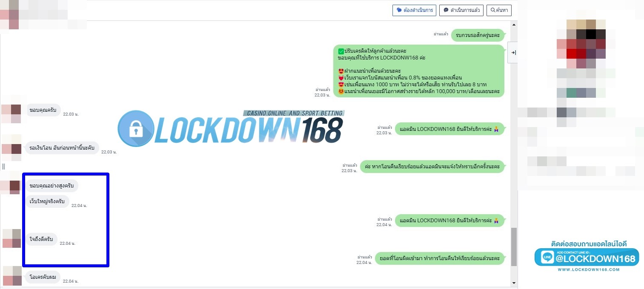The image size is (644, 289).
Task: Click the chat scrollbar down arrow
Action: (514, 283)
